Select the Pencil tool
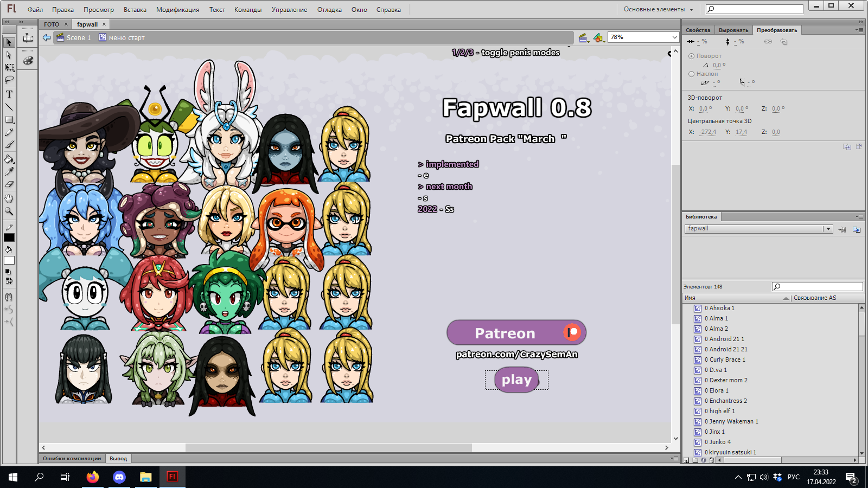Viewport: 868px width, 488px height. click(x=9, y=132)
